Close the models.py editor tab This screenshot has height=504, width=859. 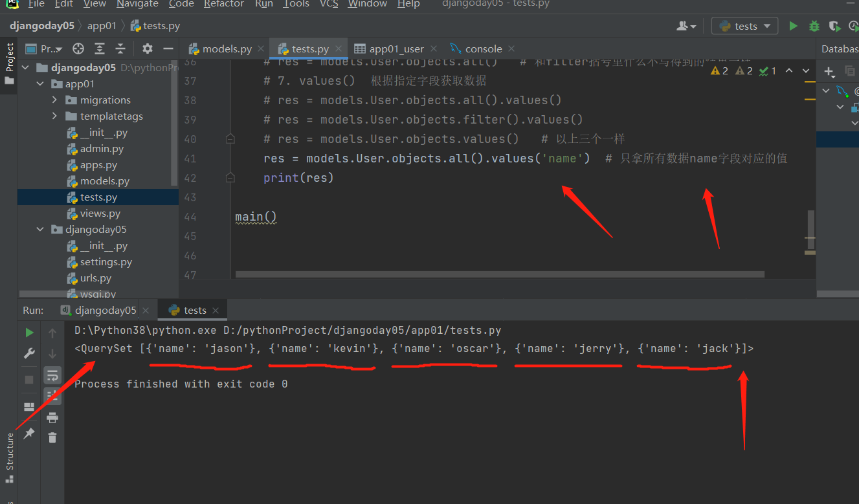click(261, 49)
